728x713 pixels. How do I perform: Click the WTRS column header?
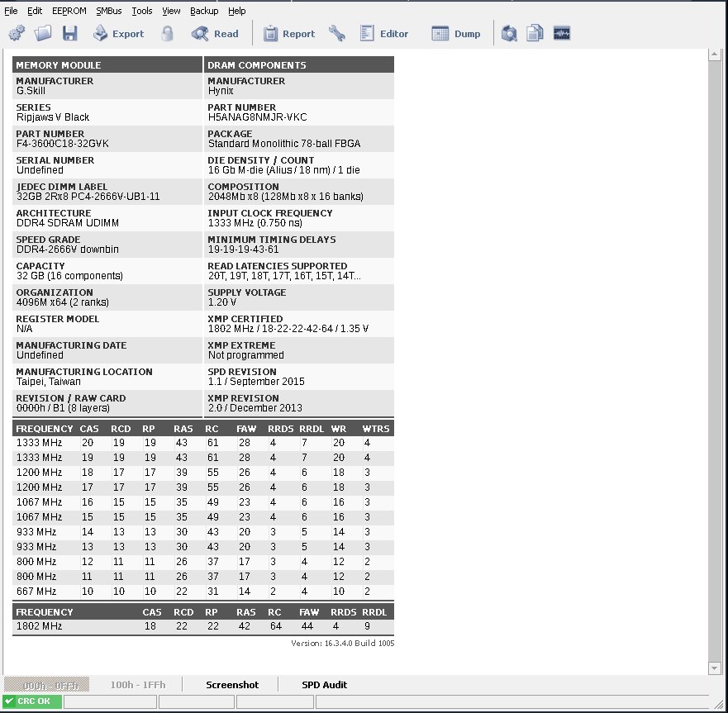(376, 429)
